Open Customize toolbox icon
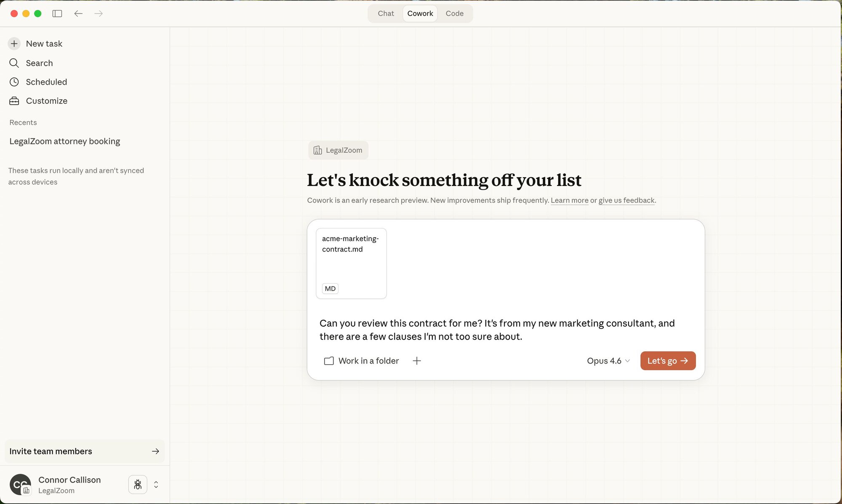 tap(14, 101)
